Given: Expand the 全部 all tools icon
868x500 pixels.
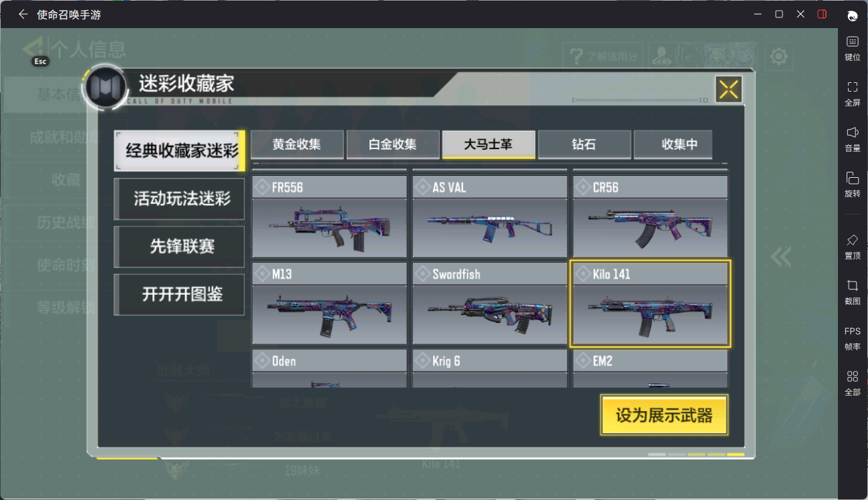Looking at the screenshot, I should click(x=852, y=384).
